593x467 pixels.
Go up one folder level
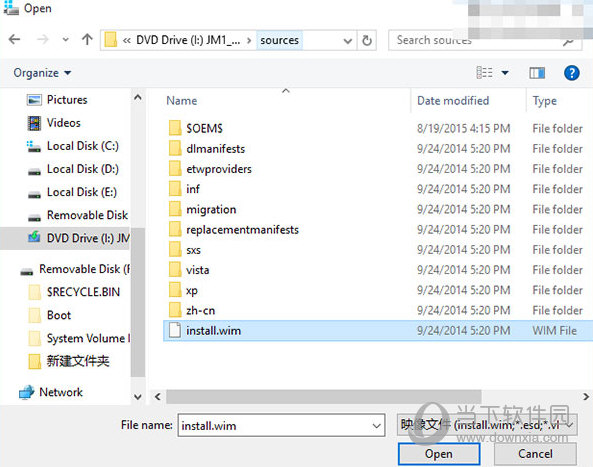[87, 39]
